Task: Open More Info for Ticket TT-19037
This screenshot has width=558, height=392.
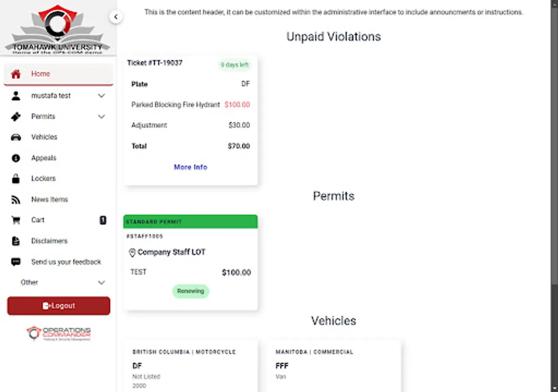Action: [191, 167]
